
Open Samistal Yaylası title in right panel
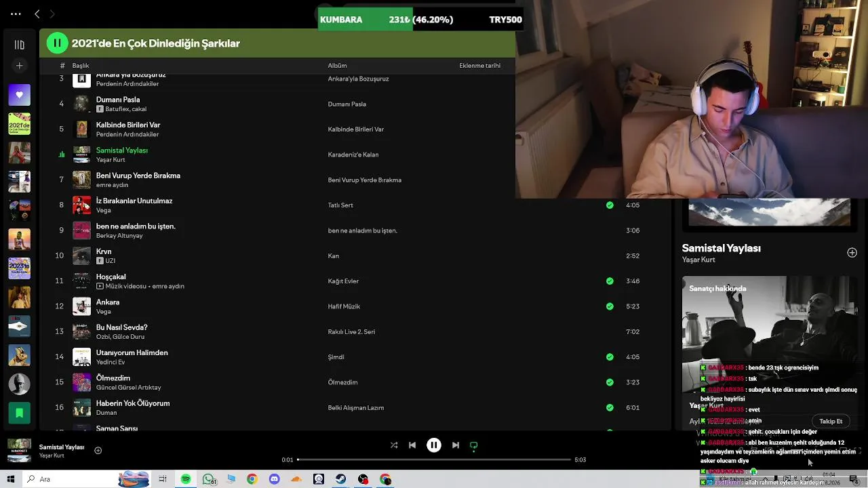[721, 248]
